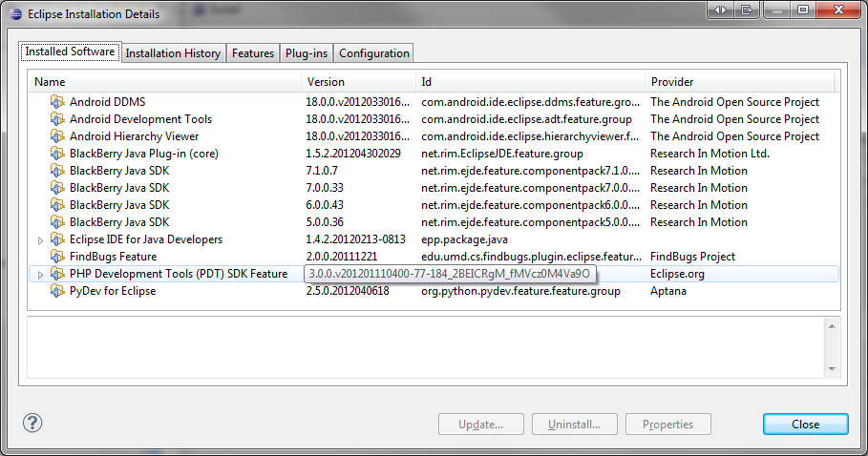Click edu.umd.cs.findbugs plugin id cell
This screenshot has height=456, width=868.
pyautogui.click(x=531, y=257)
